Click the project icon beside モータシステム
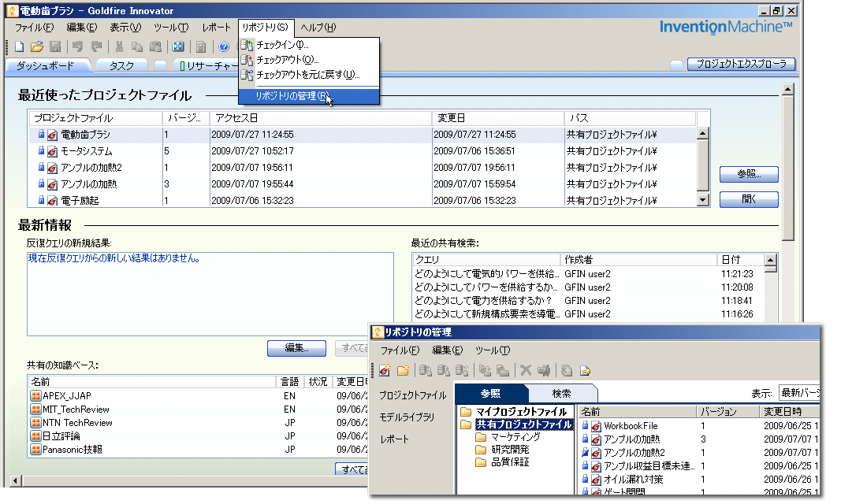The width and height of the screenshot is (867, 504). click(x=53, y=151)
